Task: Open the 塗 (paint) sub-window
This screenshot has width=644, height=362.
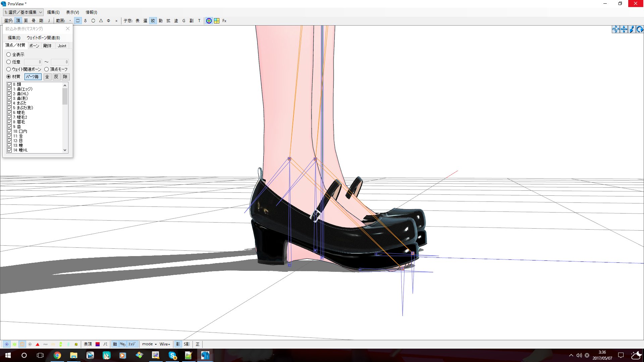Action: [176, 21]
